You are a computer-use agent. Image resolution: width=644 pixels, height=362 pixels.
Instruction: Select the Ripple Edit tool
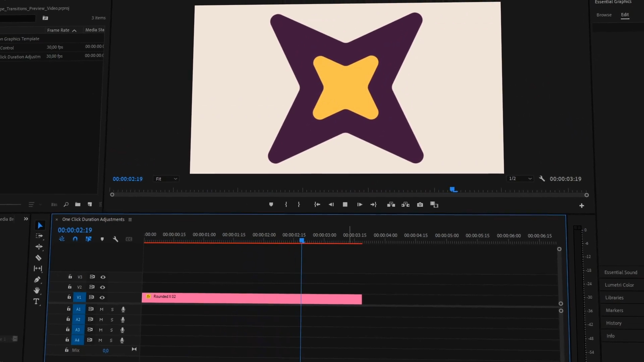tap(39, 247)
